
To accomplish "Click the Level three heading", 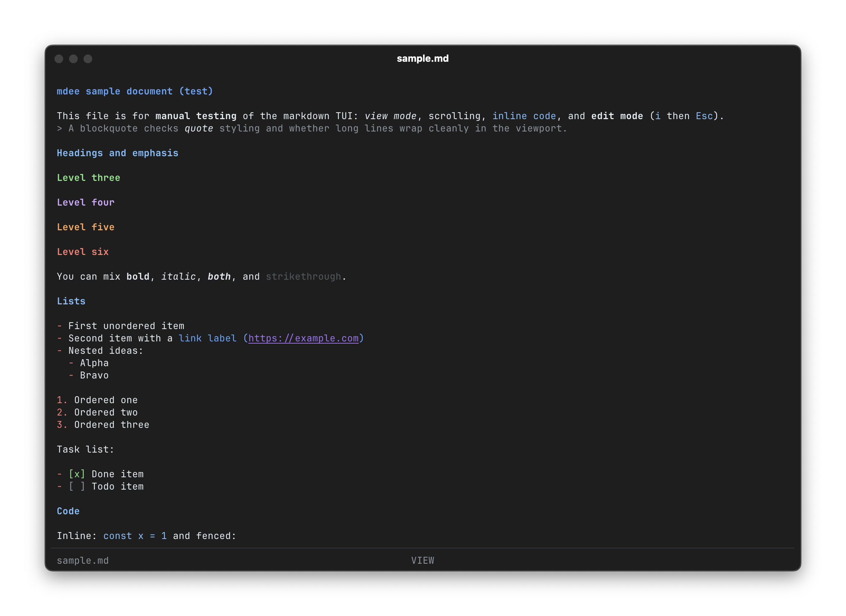I will click(x=88, y=178).
